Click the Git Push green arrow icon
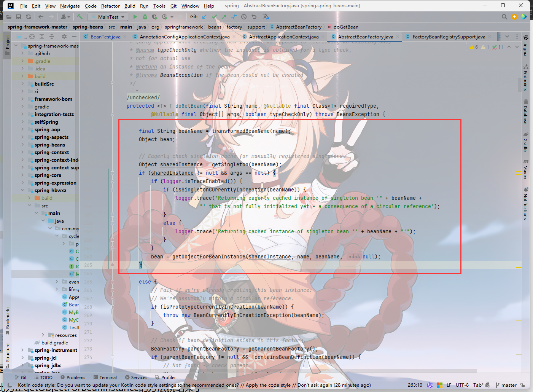This screenshot has width=533, height=392. tap(224, 17)
